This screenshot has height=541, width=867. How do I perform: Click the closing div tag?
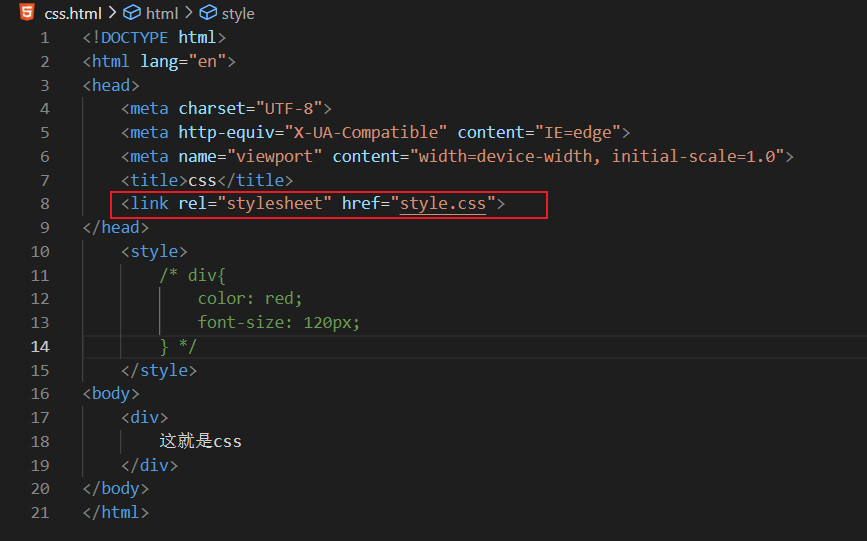click(150, 465)
